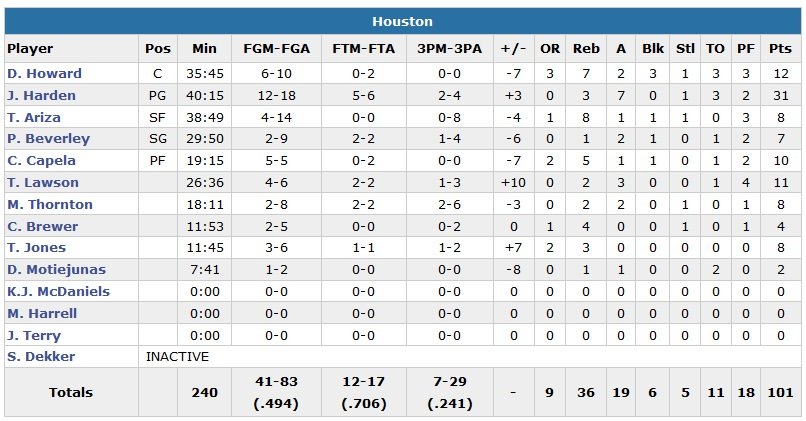Click C. Brewer's player name
806x421 pixels.
(42, 226)
